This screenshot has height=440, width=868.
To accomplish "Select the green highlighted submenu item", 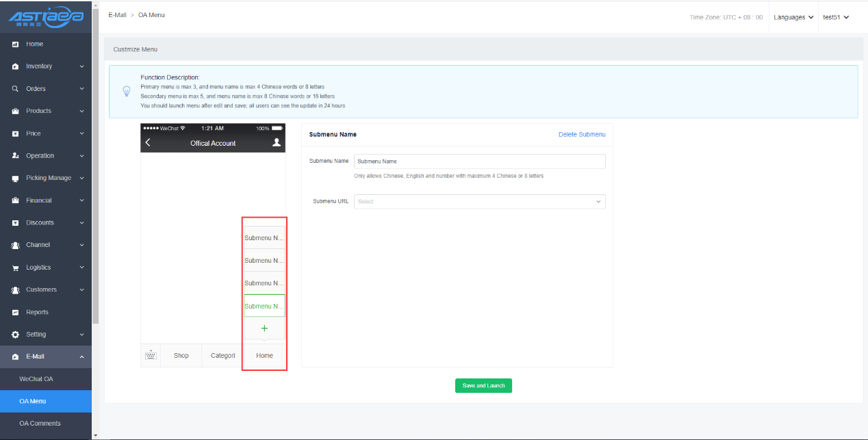I will pos(264,306).
